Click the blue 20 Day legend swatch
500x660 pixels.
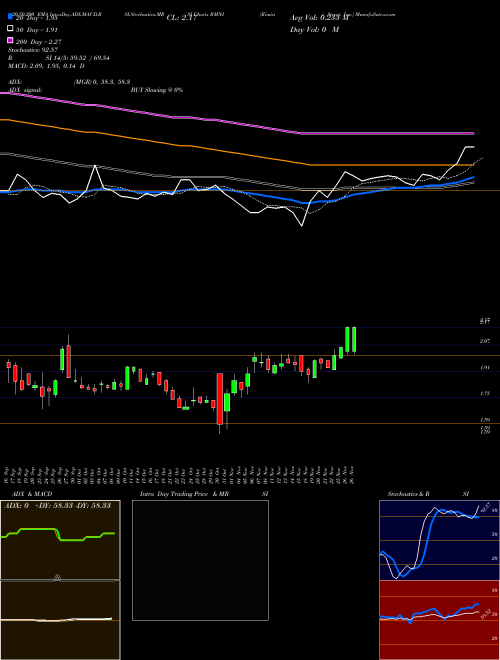(10, 17)
